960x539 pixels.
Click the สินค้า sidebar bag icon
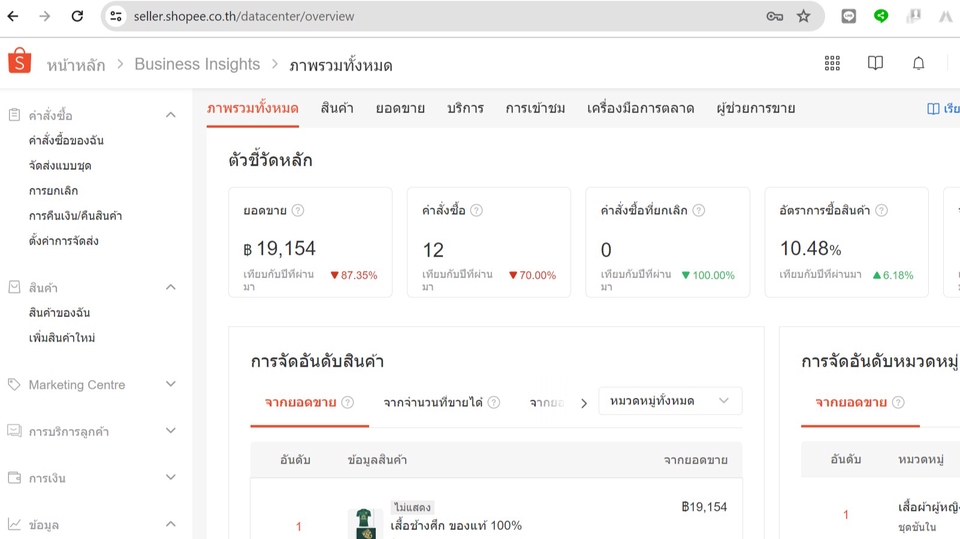(x=14, y=287)
